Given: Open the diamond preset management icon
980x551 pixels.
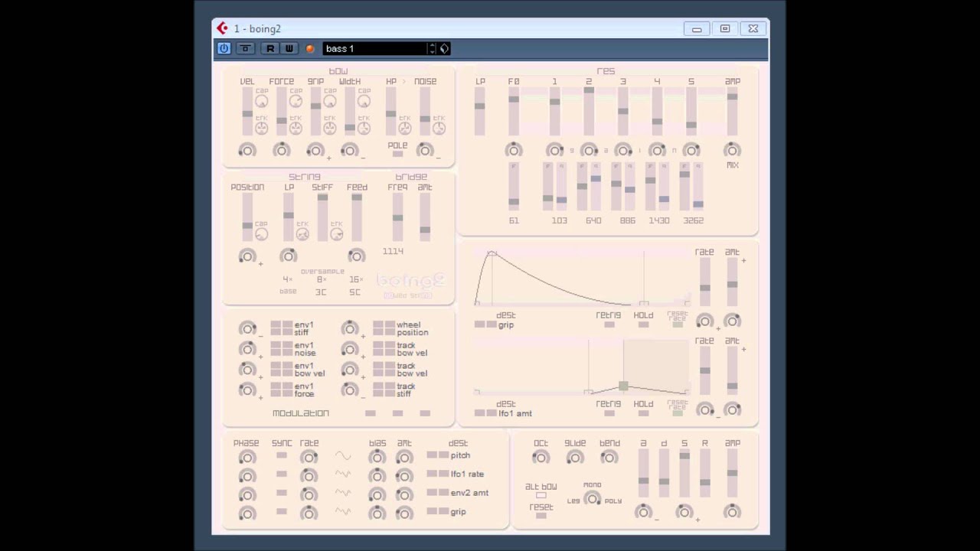Looking at the screenshot, I should click(x=445, y=48).
